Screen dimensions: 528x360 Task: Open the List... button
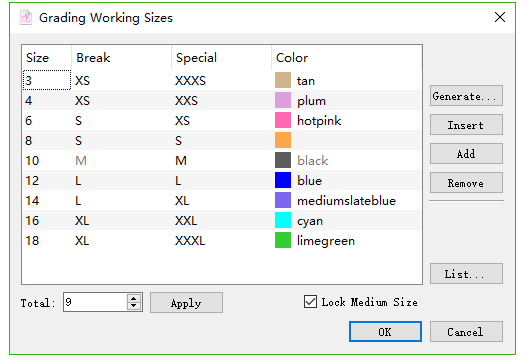pos(466,274)
